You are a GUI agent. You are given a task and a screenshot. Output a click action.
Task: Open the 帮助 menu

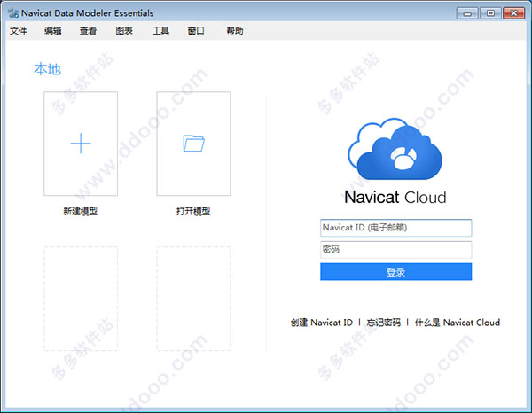[x=235, y=31]
